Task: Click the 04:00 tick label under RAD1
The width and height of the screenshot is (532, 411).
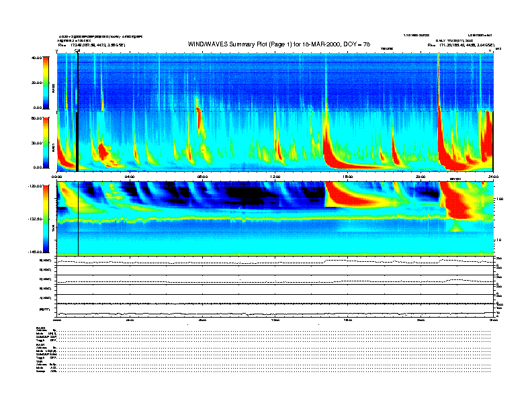Action: click(x=130, y=177)
